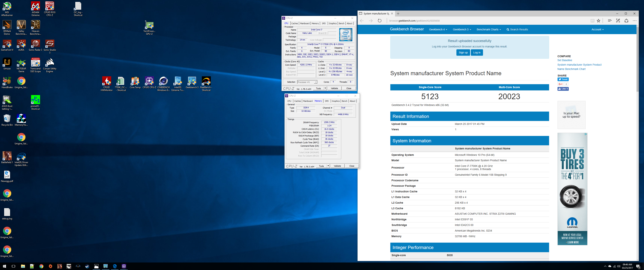Expand Geekbench 3 navigation dropdown
The height and width of the screenshot is (270, 644).
(x=462, y=30)
